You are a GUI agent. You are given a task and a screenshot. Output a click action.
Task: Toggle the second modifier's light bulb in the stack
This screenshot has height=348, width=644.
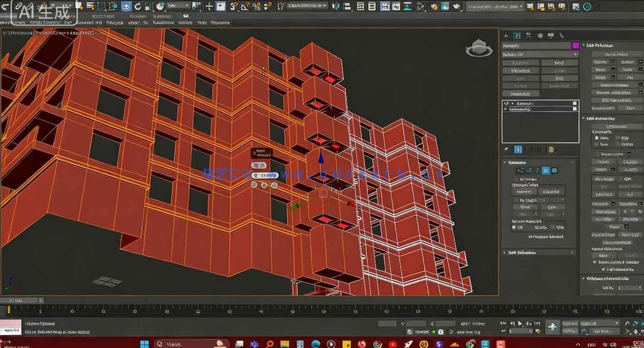[x=506, y=109]
